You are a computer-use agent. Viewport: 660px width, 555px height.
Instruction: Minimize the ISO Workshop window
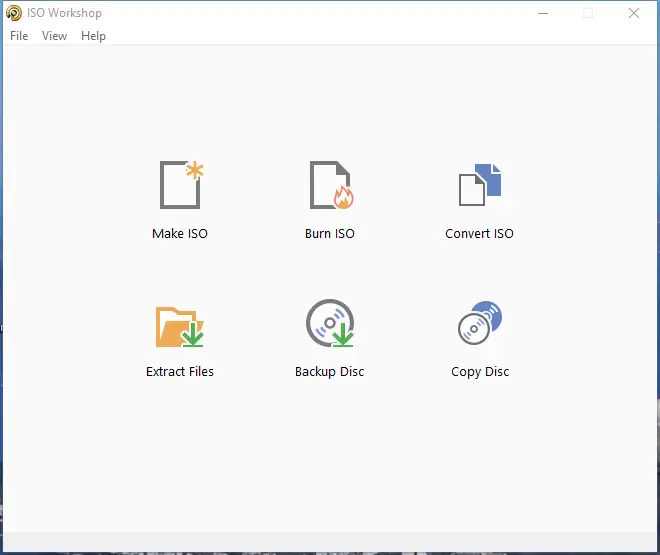tap(543, 13)
